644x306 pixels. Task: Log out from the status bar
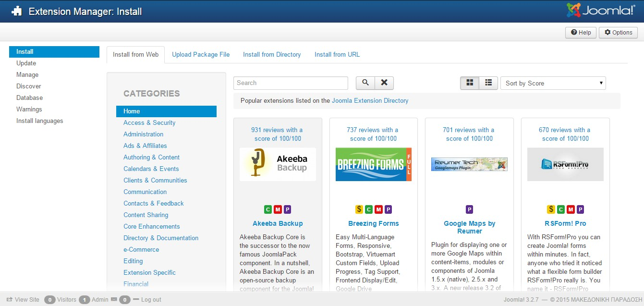pos(147,299)
